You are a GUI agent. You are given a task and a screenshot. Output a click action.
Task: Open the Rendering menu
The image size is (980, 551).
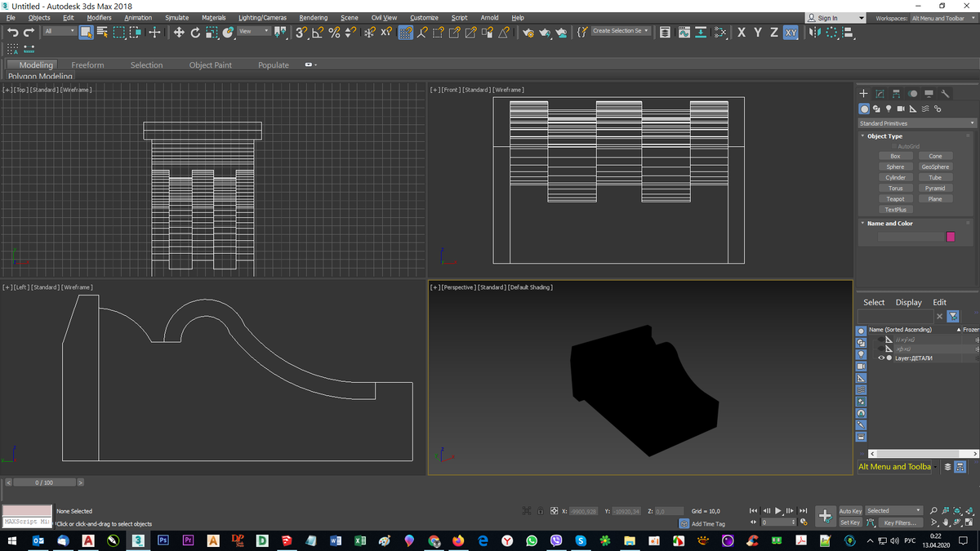click(x=313, y=17)
